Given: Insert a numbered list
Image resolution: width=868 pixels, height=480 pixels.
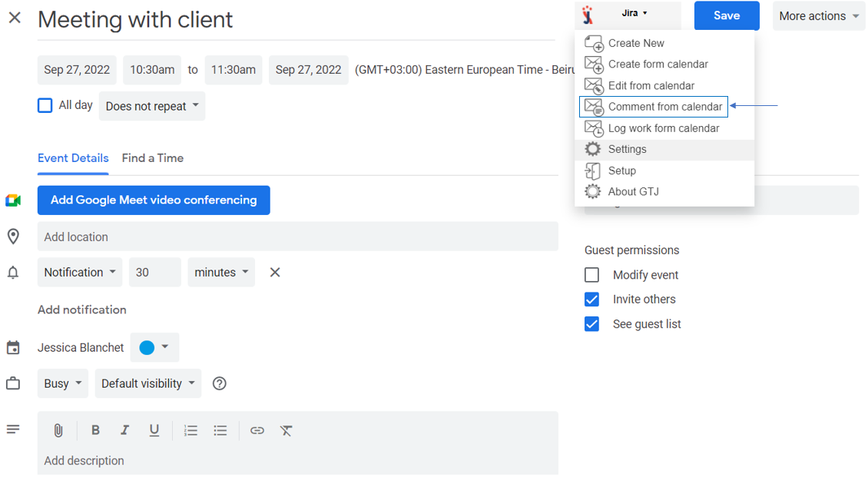Looking at the screenshot, I should pos(191,431).
